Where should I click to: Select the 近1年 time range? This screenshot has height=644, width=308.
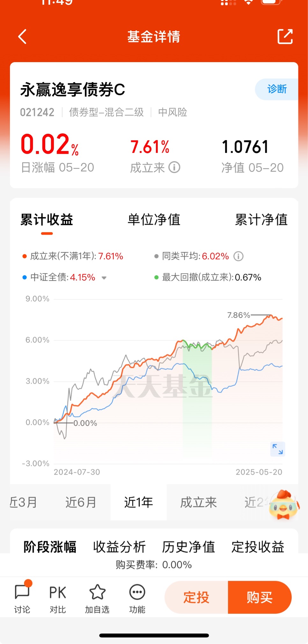[138, 502]
